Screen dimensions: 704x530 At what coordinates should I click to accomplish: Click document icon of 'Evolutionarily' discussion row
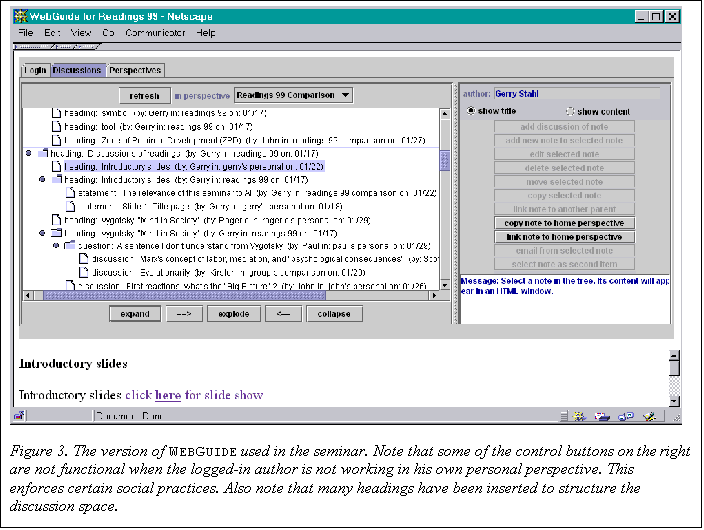click(x=84, y=272)
